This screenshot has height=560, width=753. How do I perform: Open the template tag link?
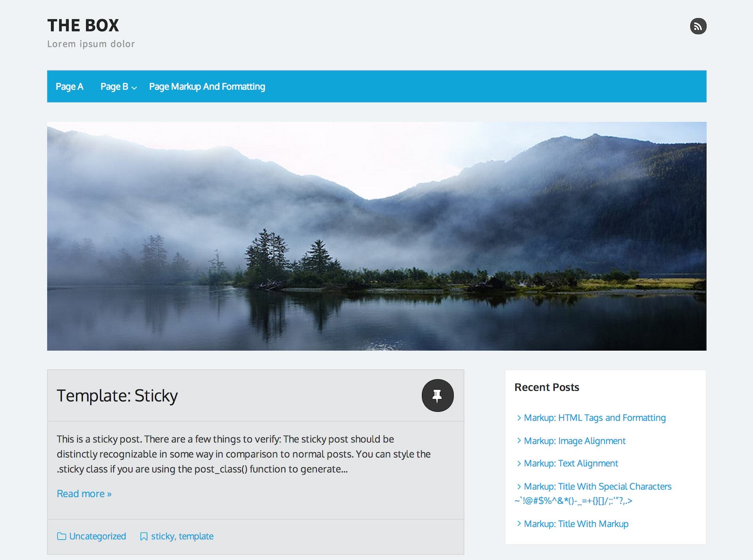[x=196, y=536]
